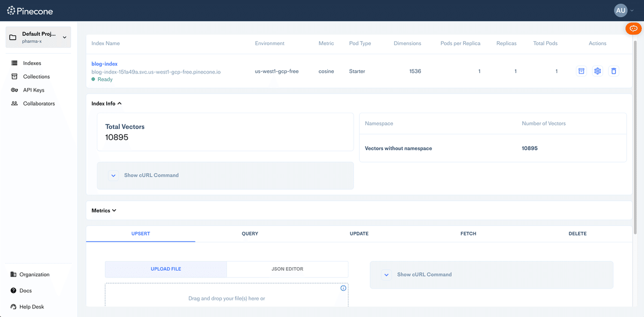Expand the account dropdown arrow beside avatar

point(632,11)
